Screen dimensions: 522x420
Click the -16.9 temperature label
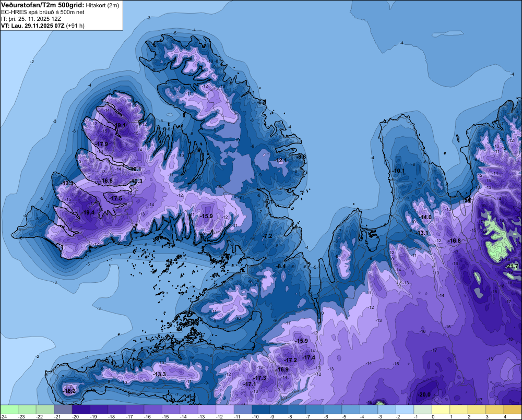[282, 369]
